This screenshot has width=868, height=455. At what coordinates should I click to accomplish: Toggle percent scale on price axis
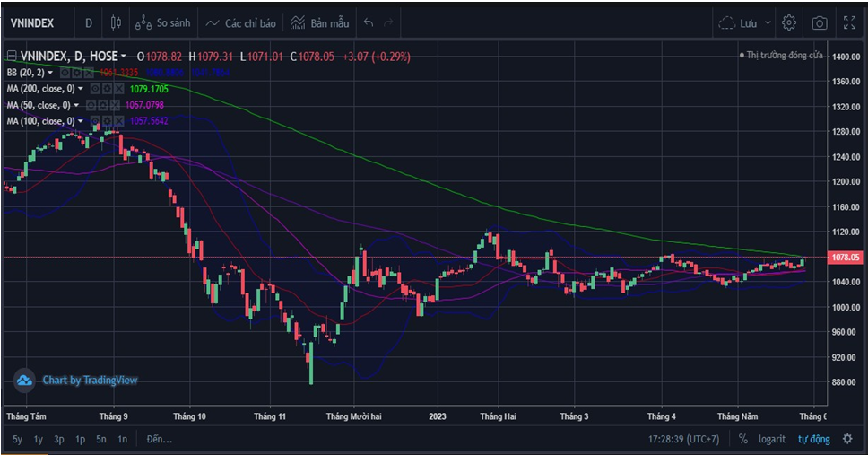point(743,439)
